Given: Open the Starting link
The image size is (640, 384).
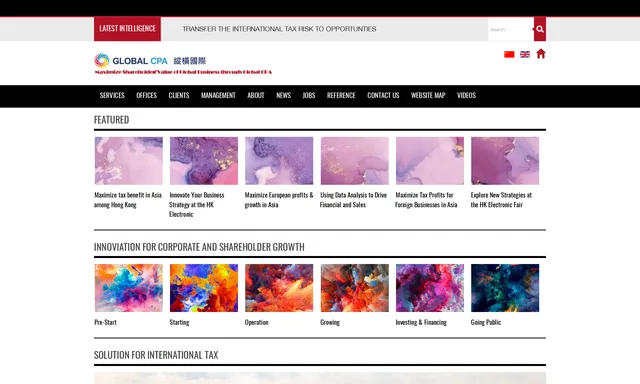Looking at the screenshot, I should (180, 322).
